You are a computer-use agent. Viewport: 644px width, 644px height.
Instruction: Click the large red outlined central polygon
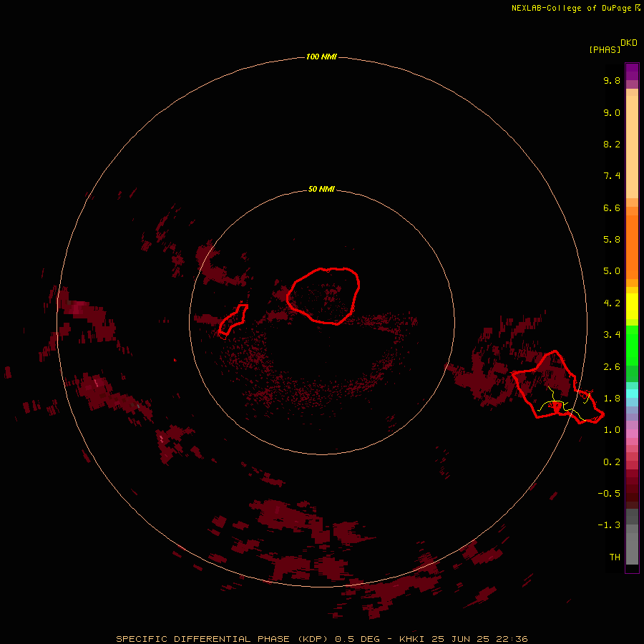(x=323, y=296)
